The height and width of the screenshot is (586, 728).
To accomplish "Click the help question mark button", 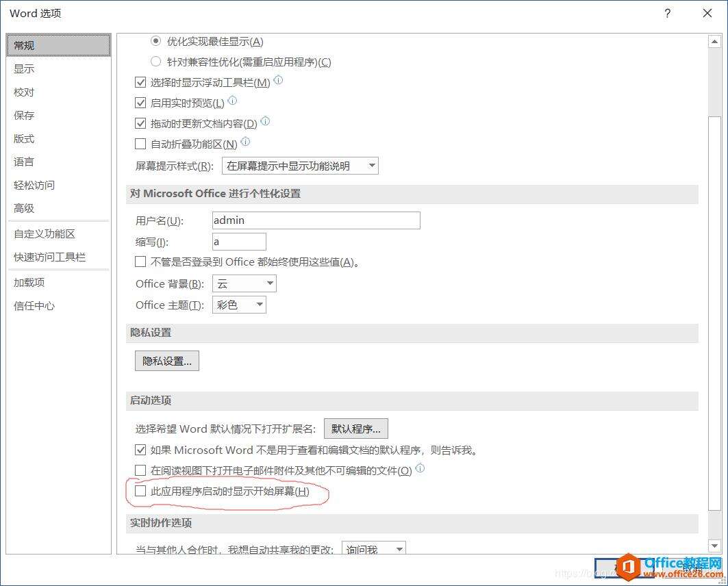I will (667, 13).
